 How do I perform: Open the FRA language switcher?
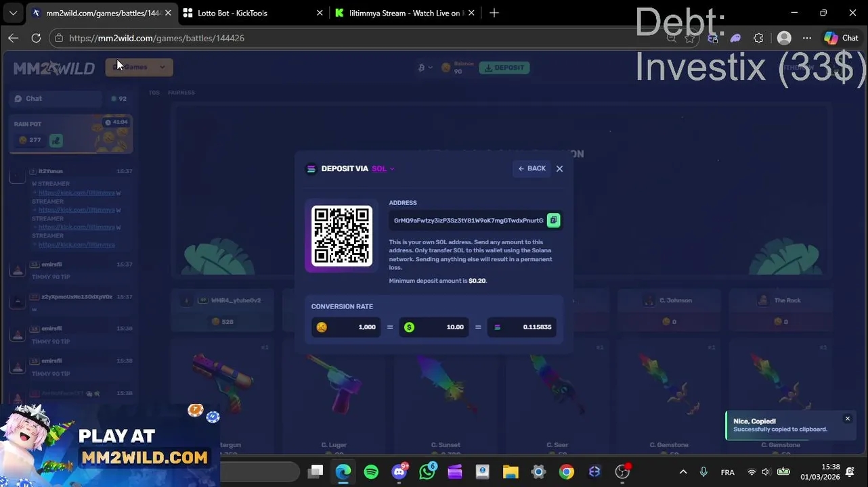[x=728, y=472]
